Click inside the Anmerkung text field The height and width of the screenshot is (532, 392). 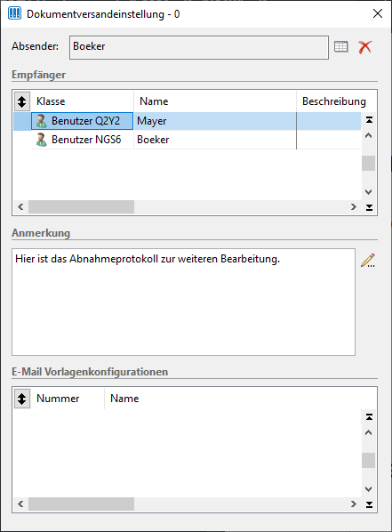click(x=183, y=302)
